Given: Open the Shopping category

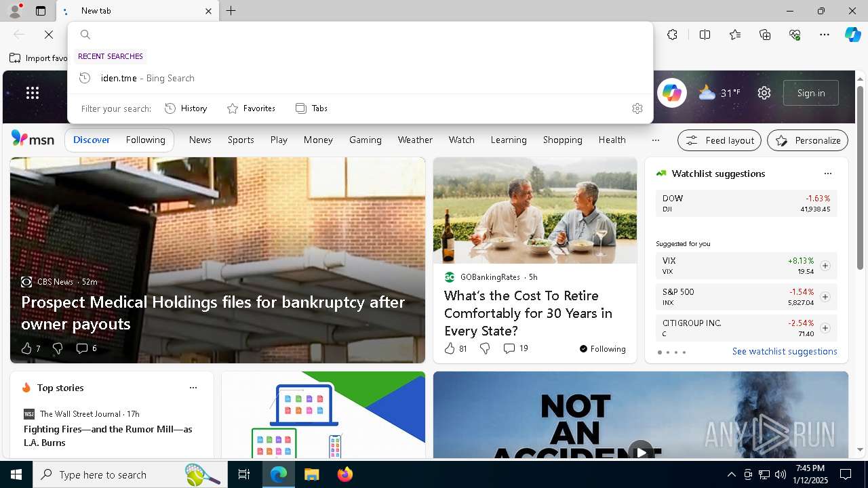Looking at the screenshot, I should pyautogui.click(x=563, y=140).
